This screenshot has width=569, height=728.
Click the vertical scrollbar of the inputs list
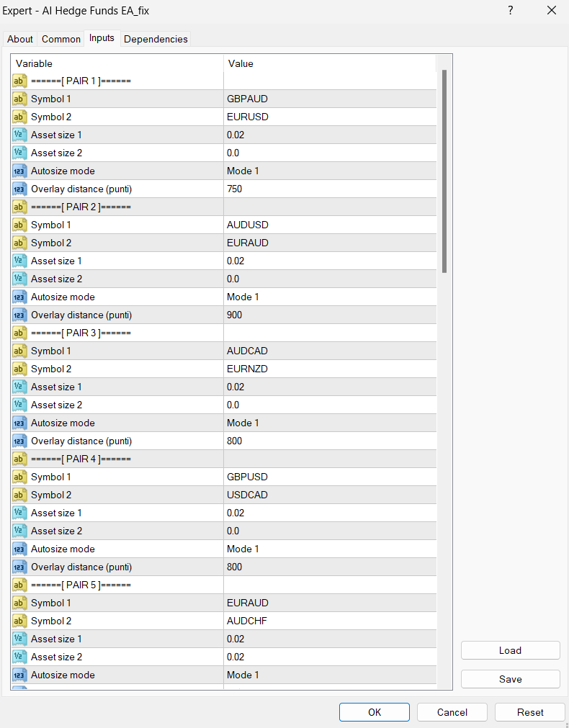point(444,171)
